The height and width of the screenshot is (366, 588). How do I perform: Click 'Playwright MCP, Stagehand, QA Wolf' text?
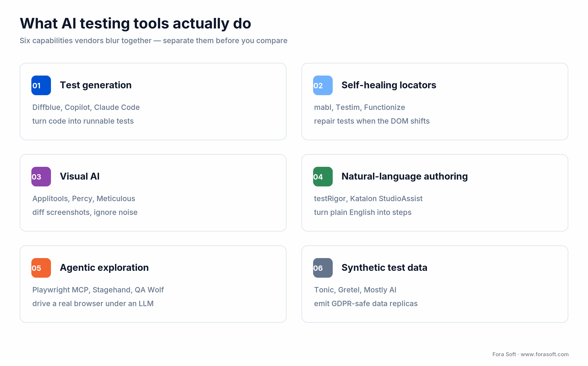pos(98,290)
